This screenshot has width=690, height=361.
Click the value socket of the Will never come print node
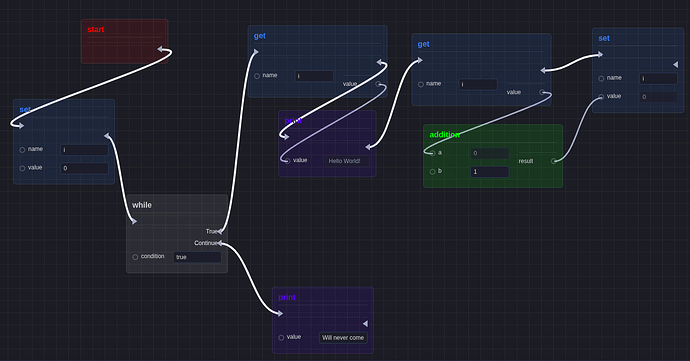click(x=281, y=338)
